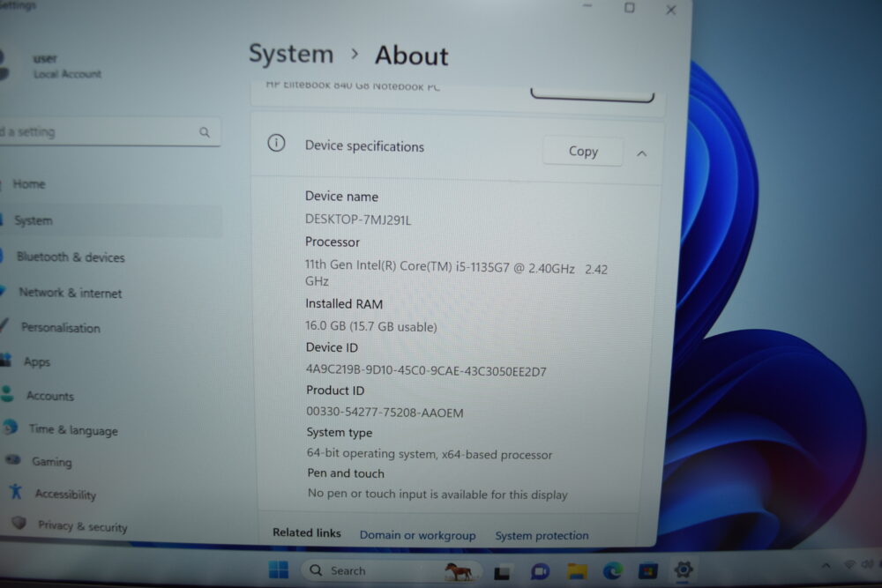Click the taskbar Search box
This screenshot has width=882, height=588.
(x=391, y=570)
